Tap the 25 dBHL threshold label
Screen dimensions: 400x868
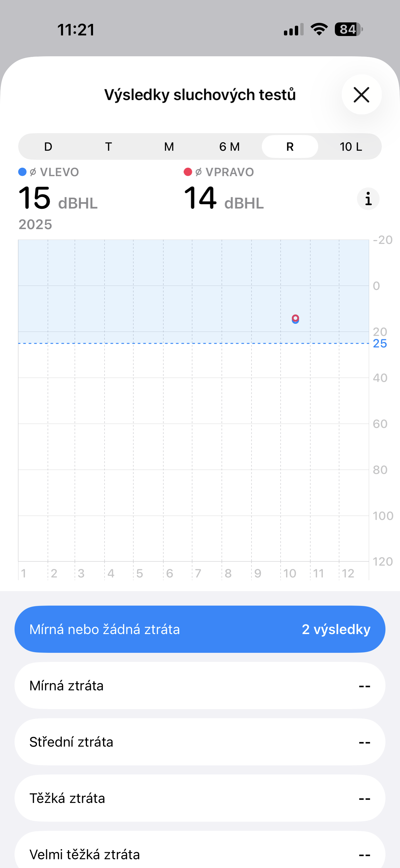coord(380,344)
